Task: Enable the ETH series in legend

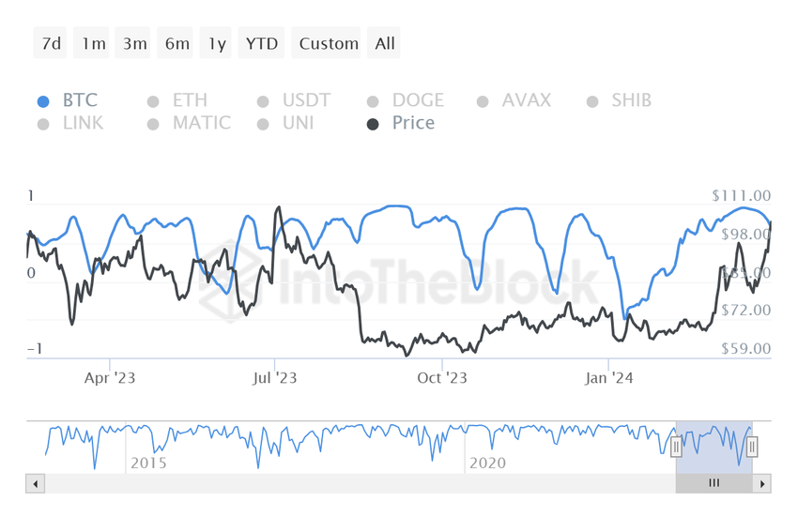Action: tap(177, 100)
